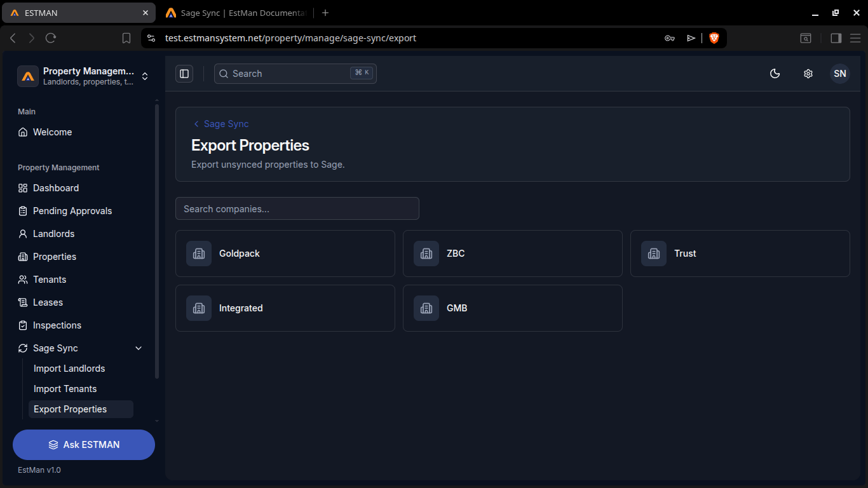Bookmark this page icon in browser
Viewport: 868px width, 488px height.
126,38
